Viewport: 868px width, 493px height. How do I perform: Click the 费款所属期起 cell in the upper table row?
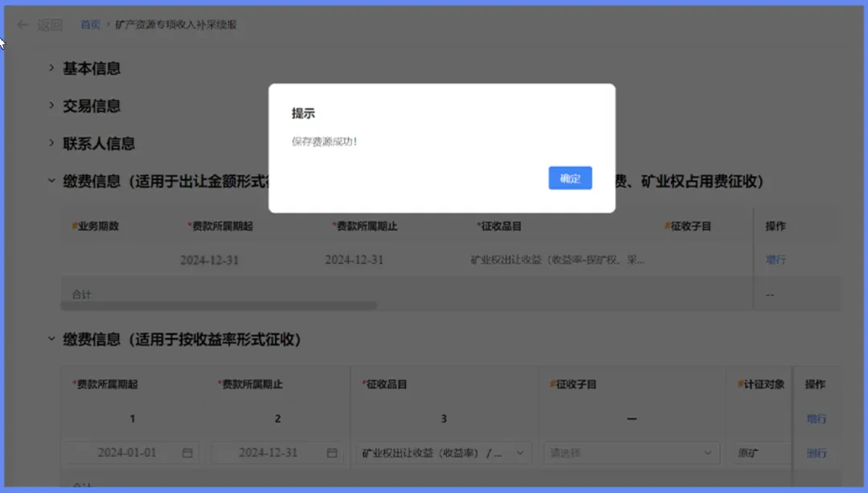pos(209,260)
